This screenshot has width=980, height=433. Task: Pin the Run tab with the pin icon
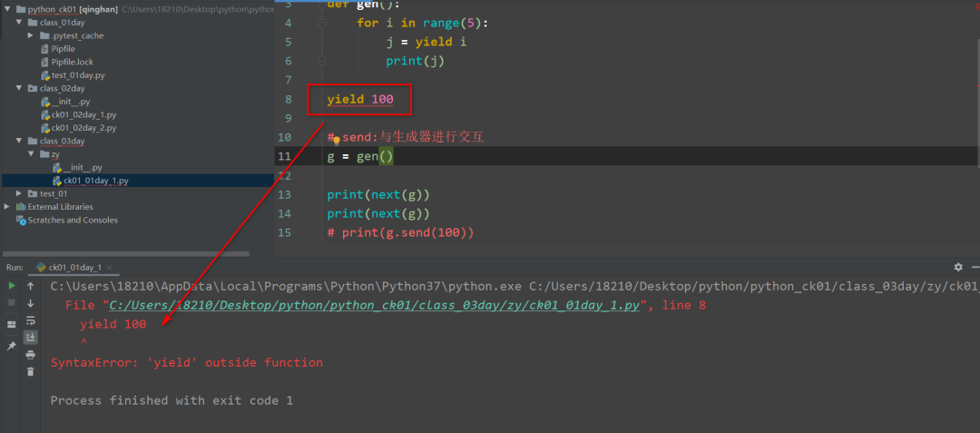[x=11, y=346]
